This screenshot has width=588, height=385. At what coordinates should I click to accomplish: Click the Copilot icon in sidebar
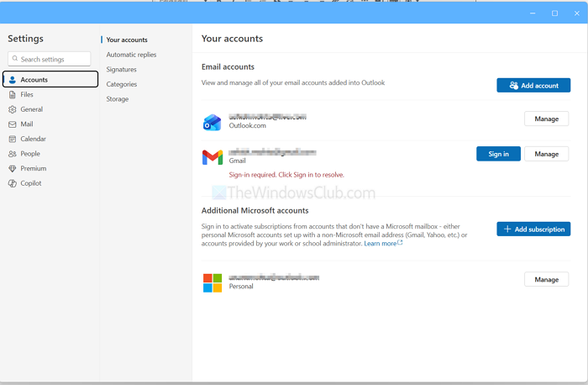click(x=13, y=183)
